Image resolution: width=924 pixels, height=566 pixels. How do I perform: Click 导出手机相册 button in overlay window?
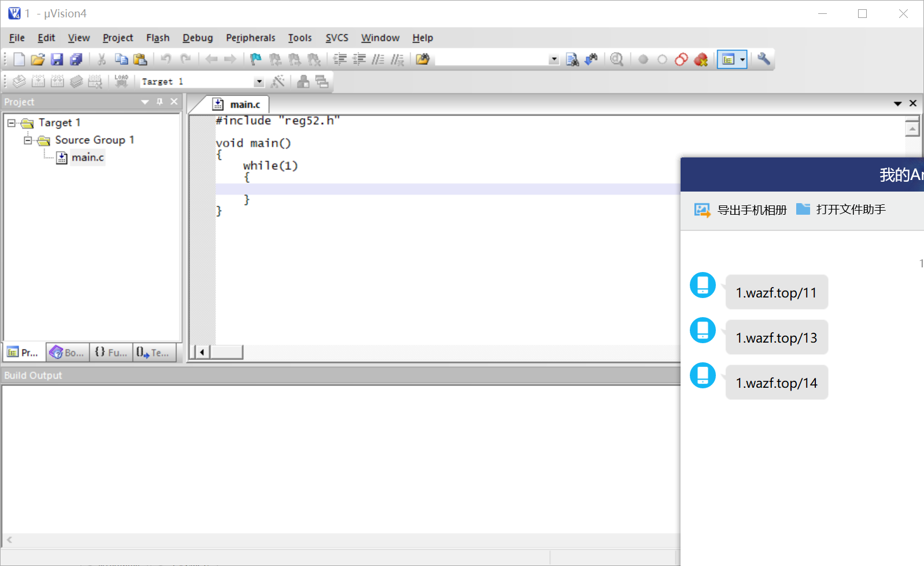(x=740, y=210)
